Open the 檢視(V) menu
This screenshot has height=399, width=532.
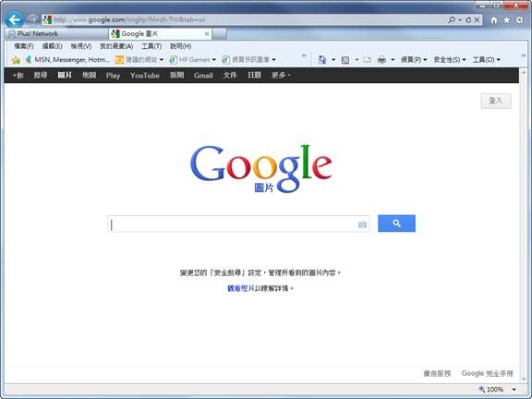click(x=81, y=46)
